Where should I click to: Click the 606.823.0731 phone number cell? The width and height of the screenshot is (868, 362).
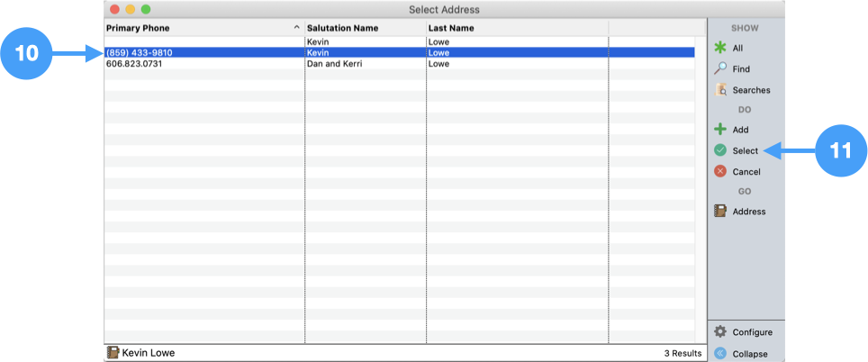click(x=134, y=64)
